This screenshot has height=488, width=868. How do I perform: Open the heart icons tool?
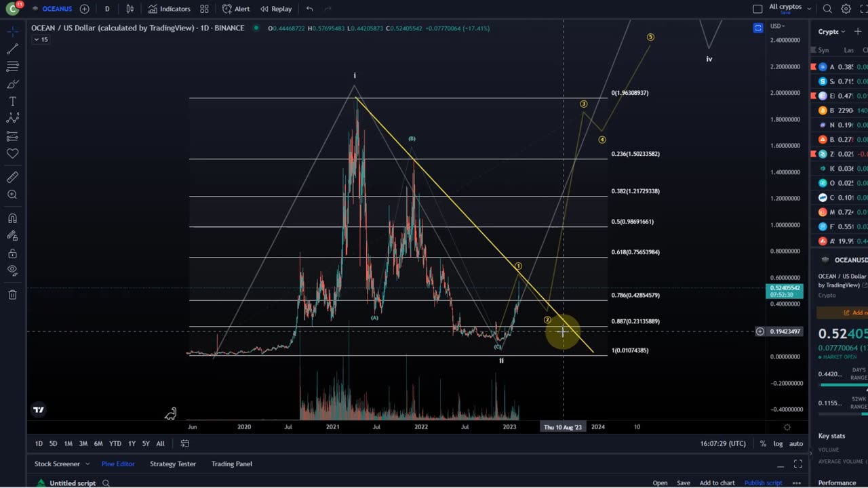(x=12, y=154)
